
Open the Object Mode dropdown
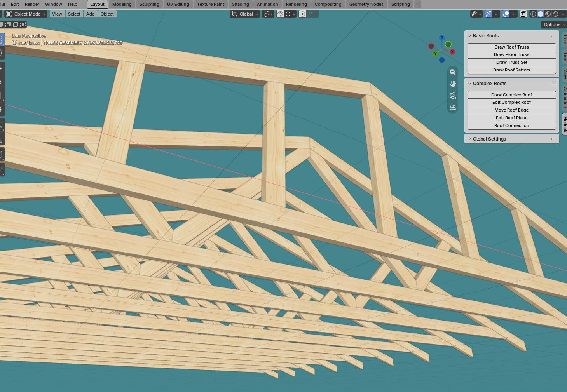click(26, 14)
